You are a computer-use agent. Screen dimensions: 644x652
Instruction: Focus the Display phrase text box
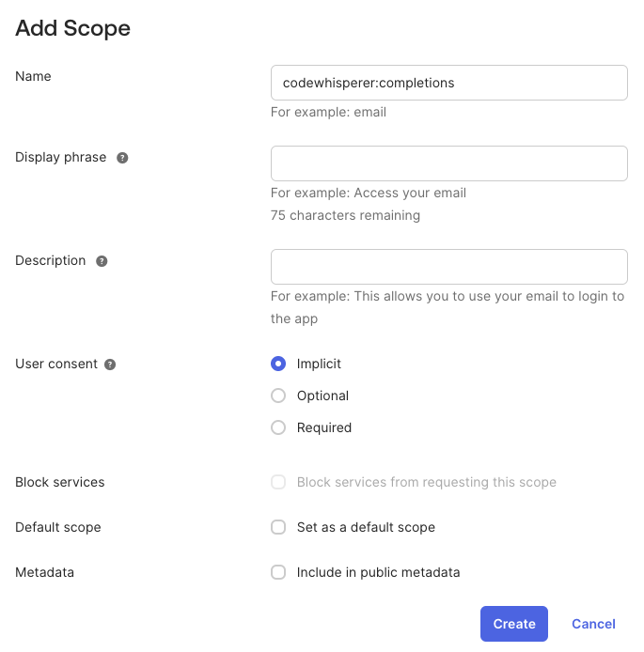pos(448,163)
